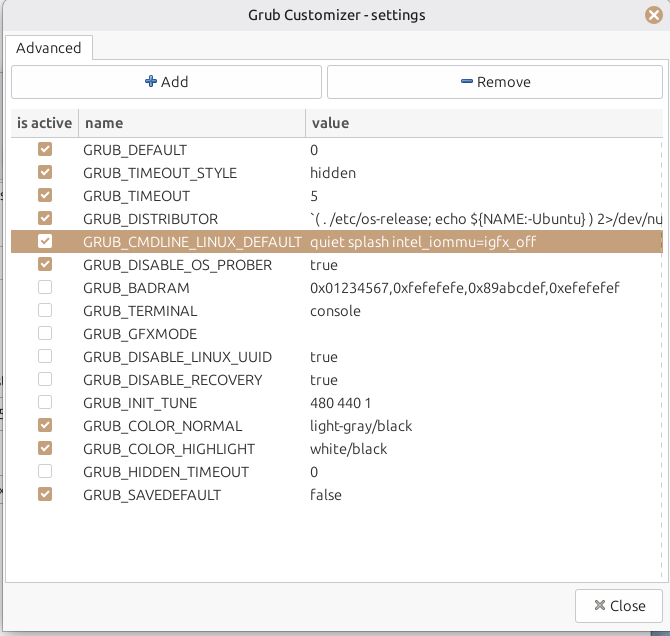The image size is (670, 636).
Task: Enable the GRUB_HIDDEN_TIMEOUT checkbox
Action: (44, 472)
